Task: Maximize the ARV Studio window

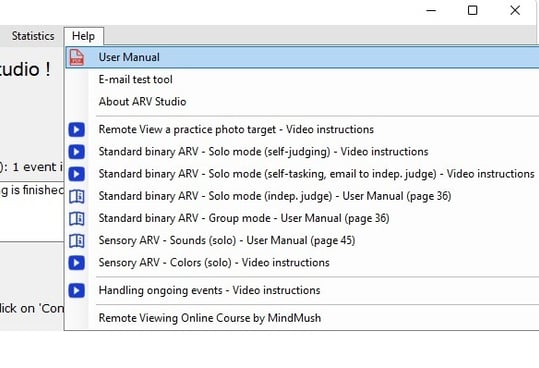Action: tap(473, 11)
